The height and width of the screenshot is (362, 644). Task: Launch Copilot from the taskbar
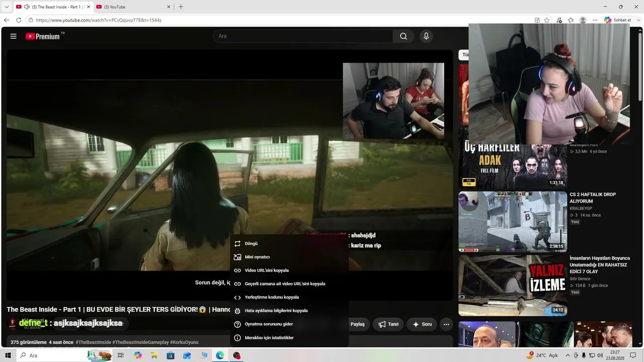tap(138, 355)
